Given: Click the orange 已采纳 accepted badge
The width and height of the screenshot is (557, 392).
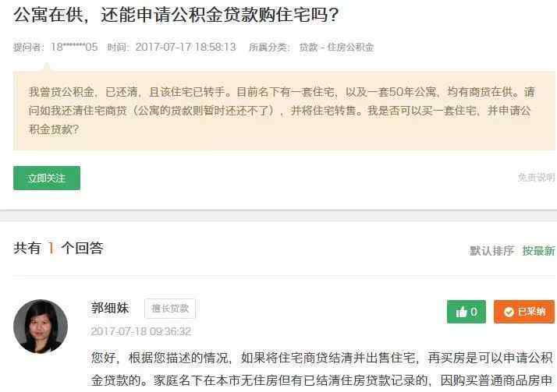Looking at the screenshot, I should pos(524,312).
